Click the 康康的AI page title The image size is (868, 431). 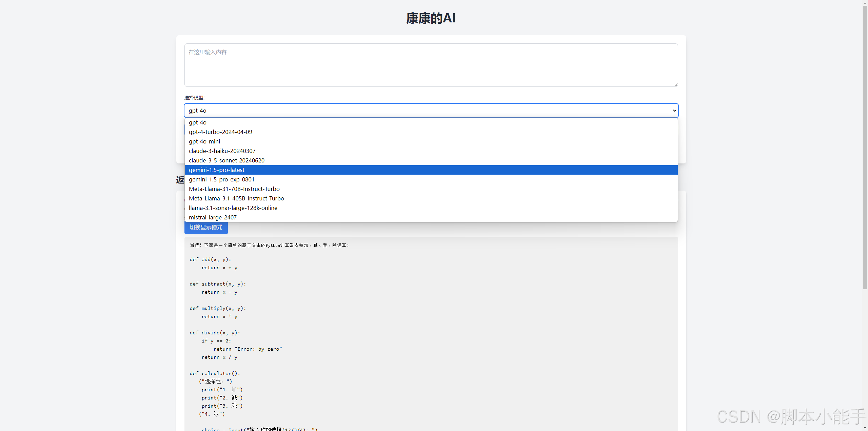[x=431, y=18]
